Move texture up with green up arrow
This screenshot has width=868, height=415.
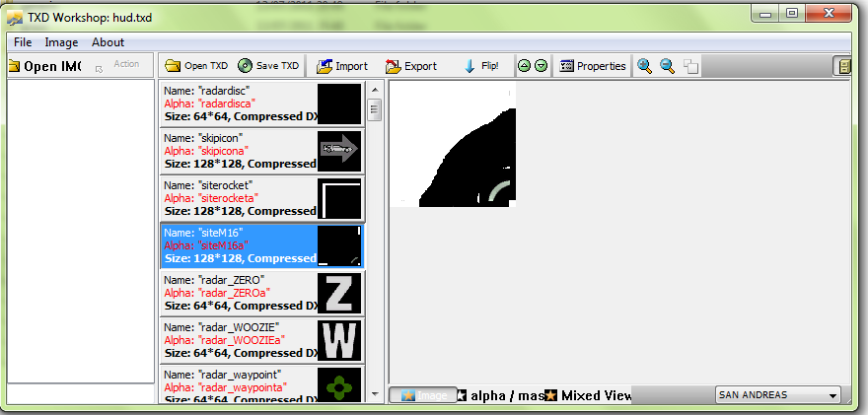[524, 66]
